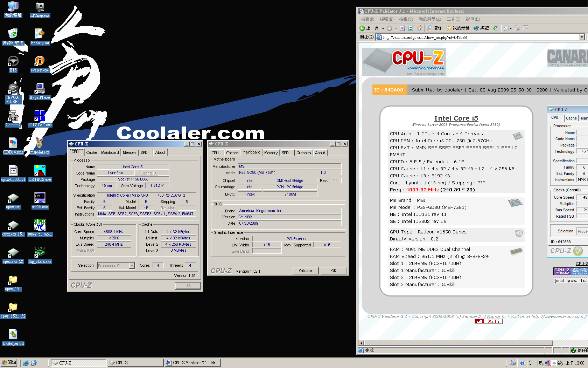Viewport: 588px width, 368px height.
Task: Open the IE Favorites menu 我的最愛(A)
Action: [430, 19]
